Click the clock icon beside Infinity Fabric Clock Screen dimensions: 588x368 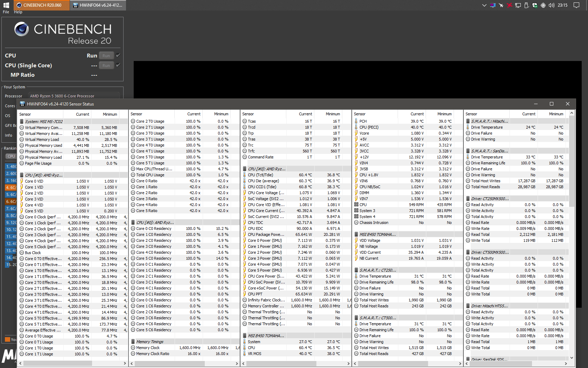[245, 300]
